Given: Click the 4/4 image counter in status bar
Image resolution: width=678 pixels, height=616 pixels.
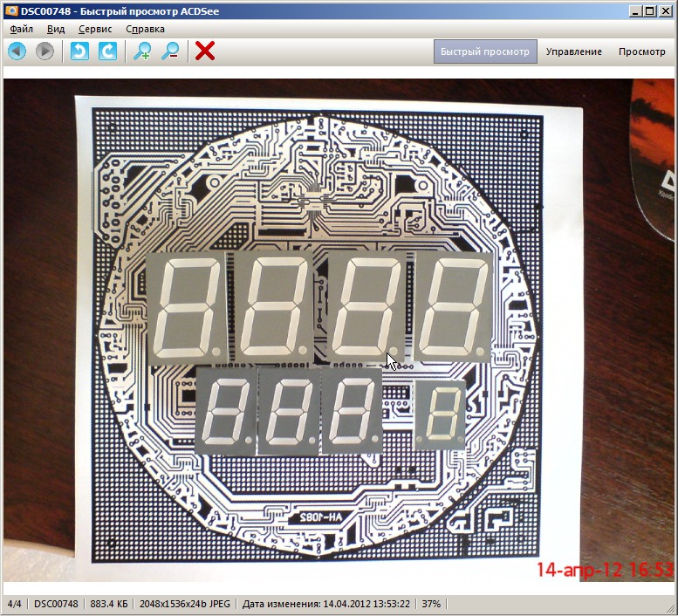Looking at the screenshot, I should click(15, 604).
